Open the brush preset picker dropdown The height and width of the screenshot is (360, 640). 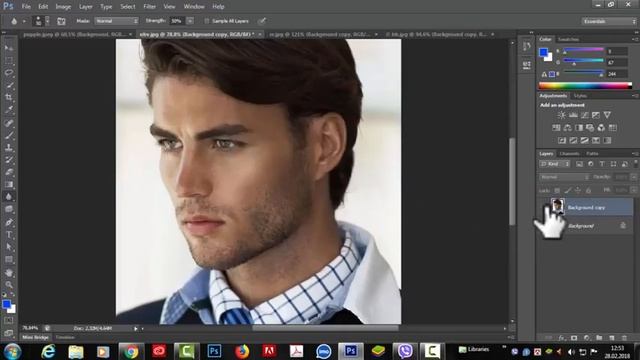[x=47, y=21]
